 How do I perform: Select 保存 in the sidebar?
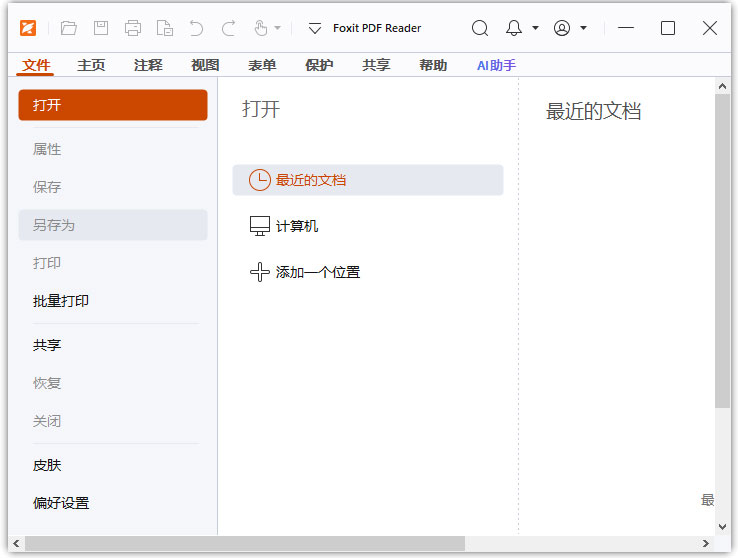113,187
